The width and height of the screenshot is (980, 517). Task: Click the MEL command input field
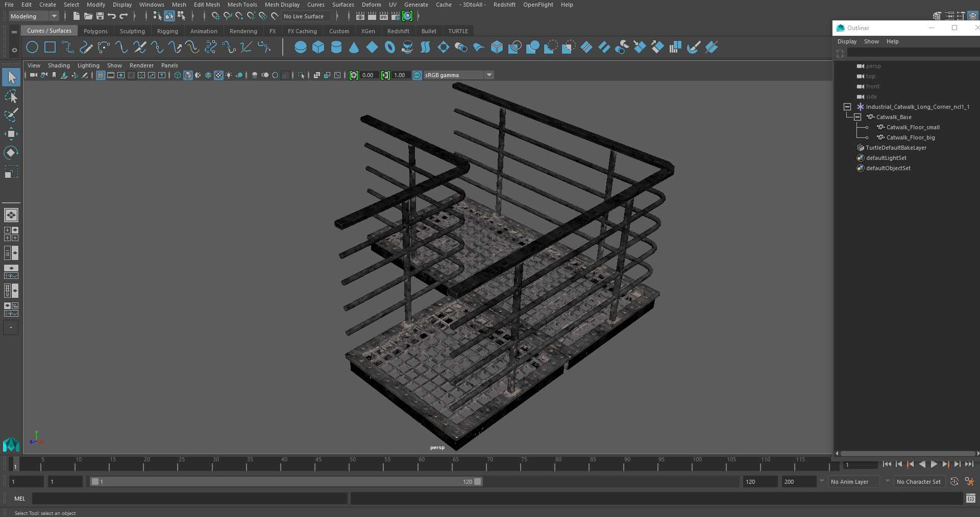[189, 499]
